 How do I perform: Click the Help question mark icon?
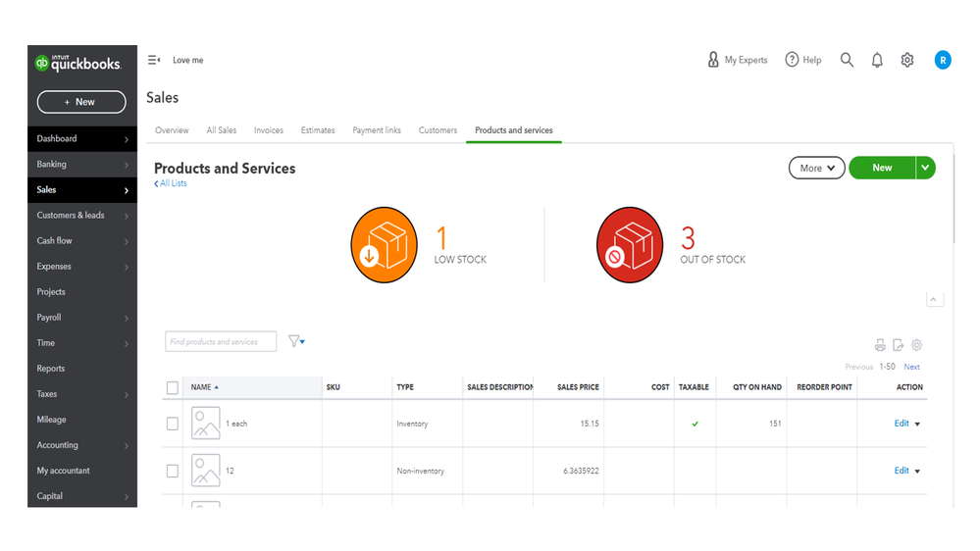point(792,60)
